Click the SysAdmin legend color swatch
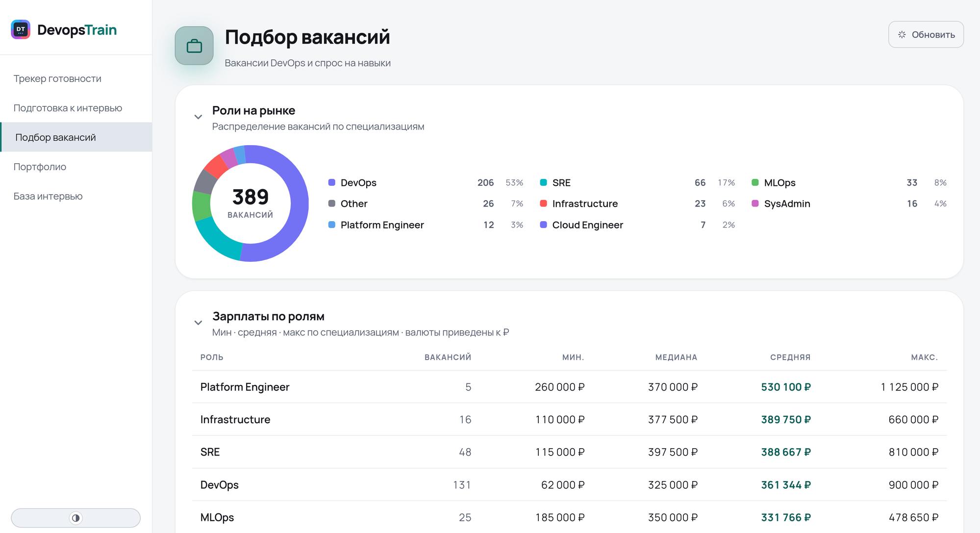The height and width of the screenshot is (533, 980). tap(755, 203)
